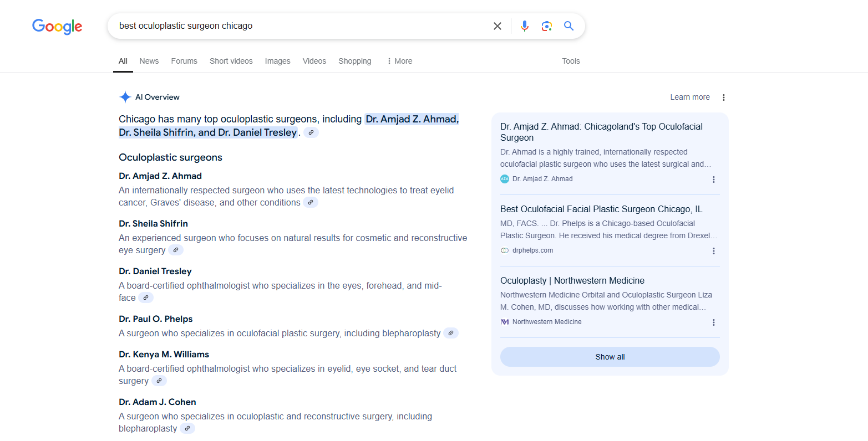This screenshot has width=868, height=441.
Task: Switch to the News tab
Action: pyautogui.click(x=149, y=61)
